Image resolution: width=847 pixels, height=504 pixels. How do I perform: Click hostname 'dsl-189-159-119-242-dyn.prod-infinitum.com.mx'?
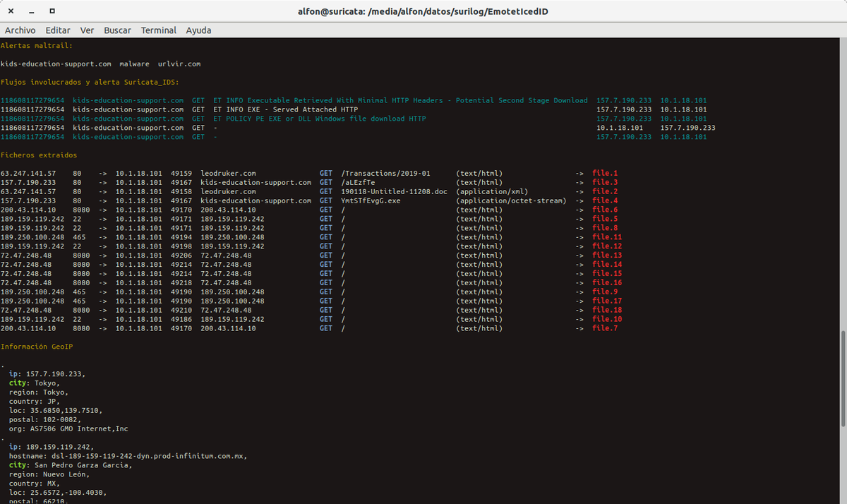click(148, 457)
